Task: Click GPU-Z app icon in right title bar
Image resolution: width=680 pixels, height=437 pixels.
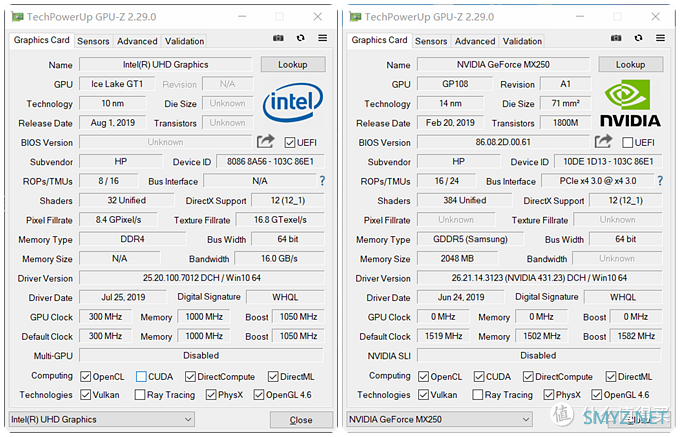Action: [355, 17]
